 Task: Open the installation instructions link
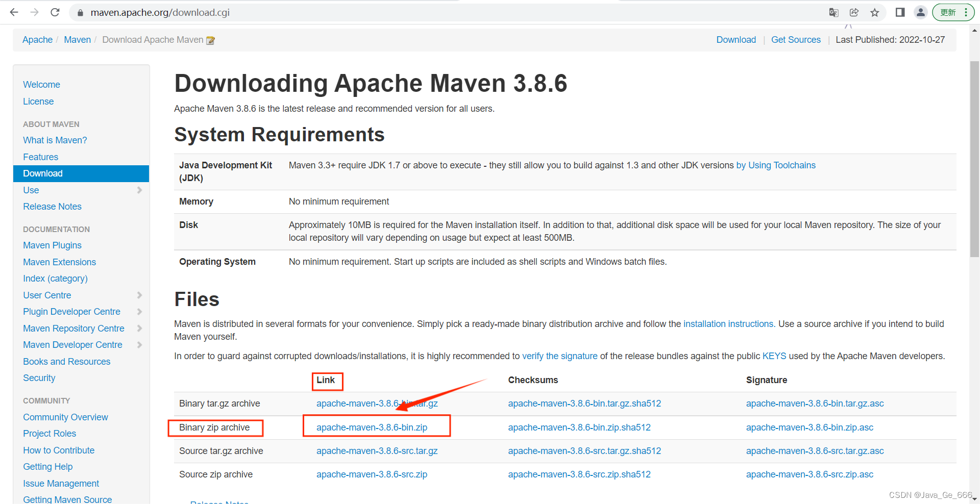tap(728, 324)
